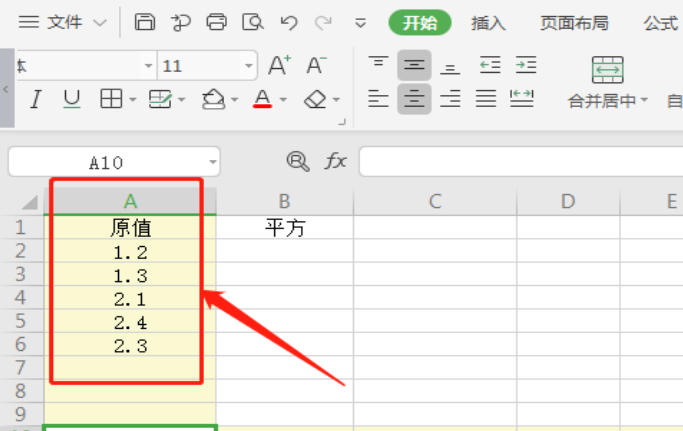Toggle underline formatting
Image resolution: width=683 pixels, height=431 pixels.
pos(71,99)
